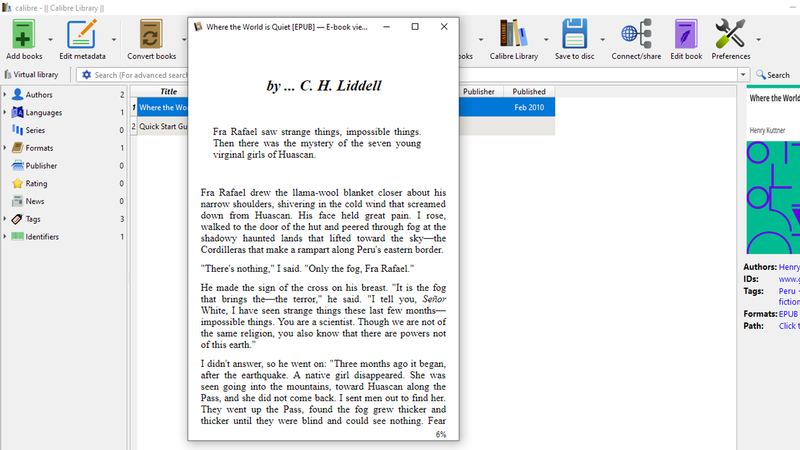800x450 pixels.
Task: Open the search history dropdown arrow
Action: coord(744,75)
